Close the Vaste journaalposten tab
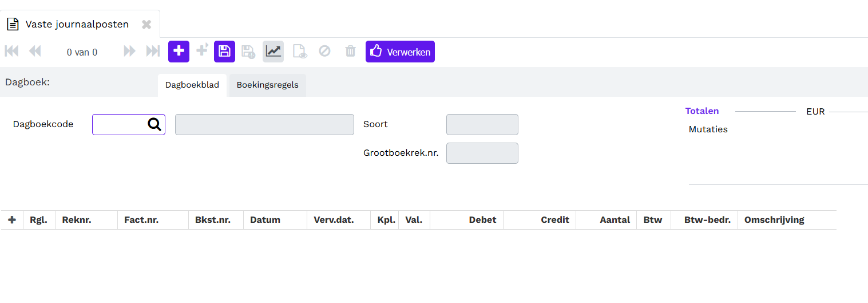The width and height of the screenshot is (868, 303). pos(146,25)
